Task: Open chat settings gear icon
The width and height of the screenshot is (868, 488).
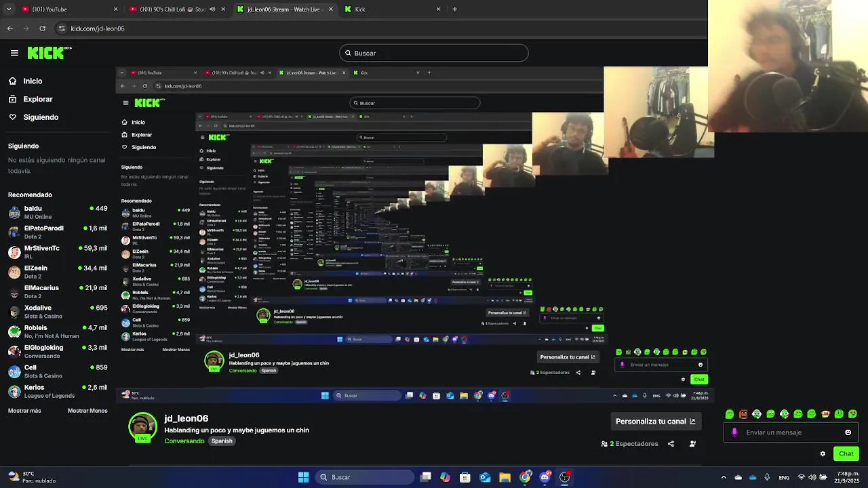Action: pyautogui.click(x=823, y=454)
